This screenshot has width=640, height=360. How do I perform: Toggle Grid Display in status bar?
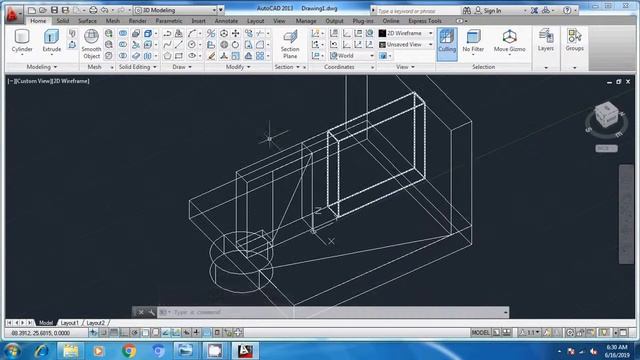point(114,333)
